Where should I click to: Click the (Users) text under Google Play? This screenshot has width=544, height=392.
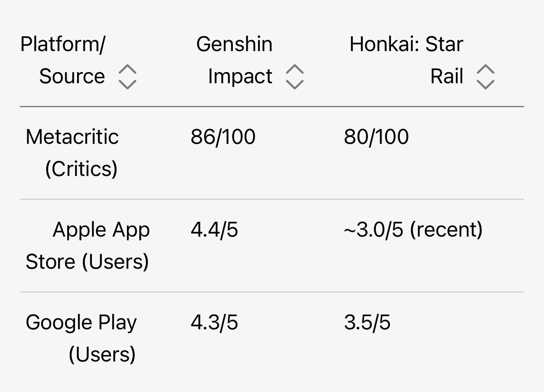(x=102, y=354)
